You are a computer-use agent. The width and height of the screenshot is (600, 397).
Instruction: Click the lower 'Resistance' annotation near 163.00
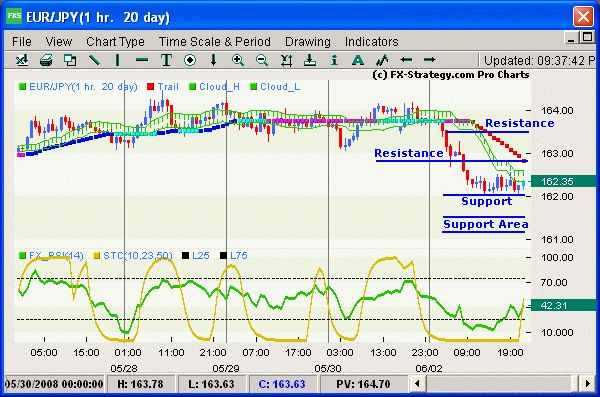click(x=409, y=153)
